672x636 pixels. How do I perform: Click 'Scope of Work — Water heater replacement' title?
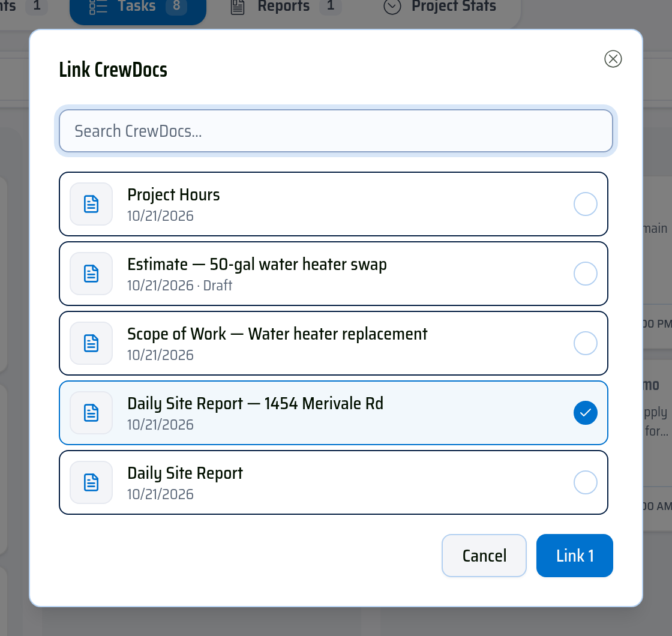(277, 334)
